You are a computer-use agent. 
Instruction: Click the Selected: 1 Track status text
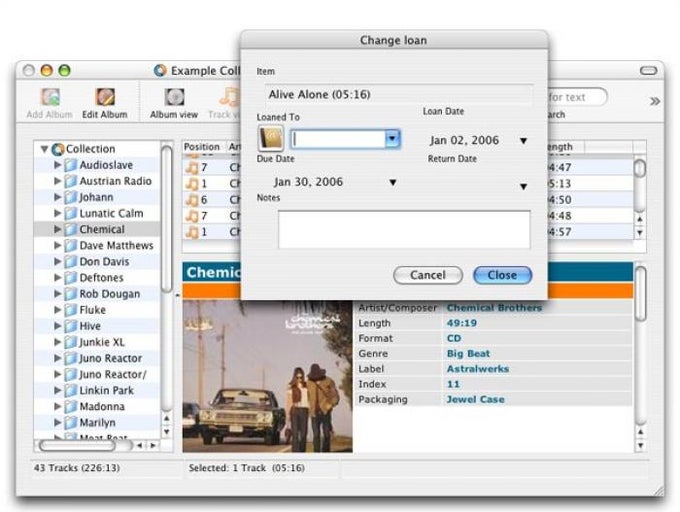click(x=246, y=468)
